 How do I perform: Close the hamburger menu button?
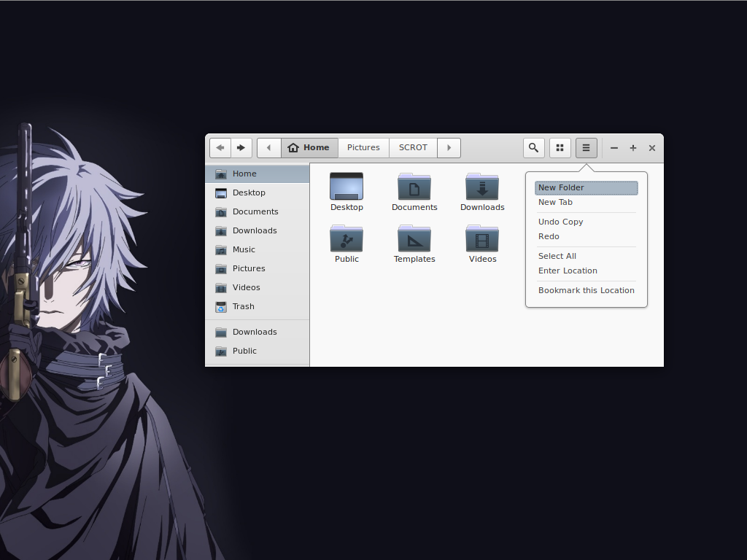tap(587, 147)
